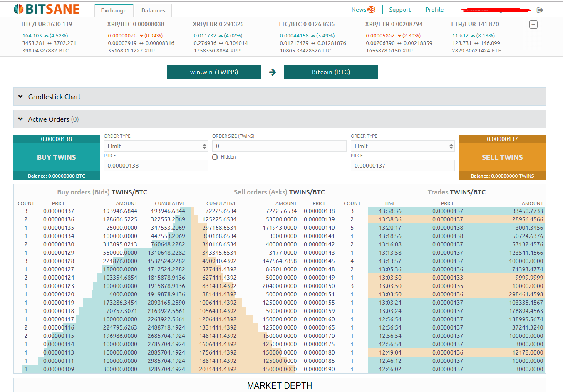The height and width of the screenshot is (392, 563).
Task: Click the buy price input showing 0.00000138
Action: tap(156, 165)
